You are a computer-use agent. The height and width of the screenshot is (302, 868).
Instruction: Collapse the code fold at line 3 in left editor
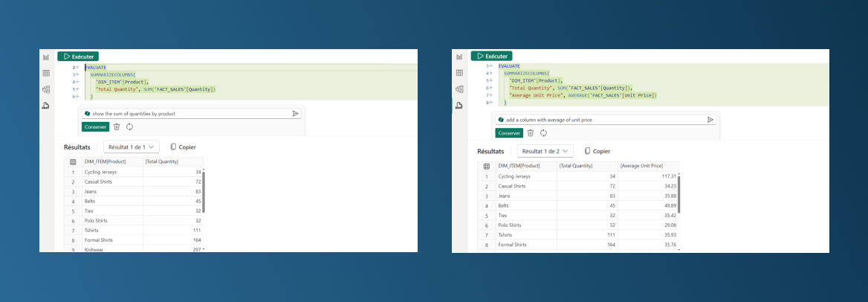(77, 75)
